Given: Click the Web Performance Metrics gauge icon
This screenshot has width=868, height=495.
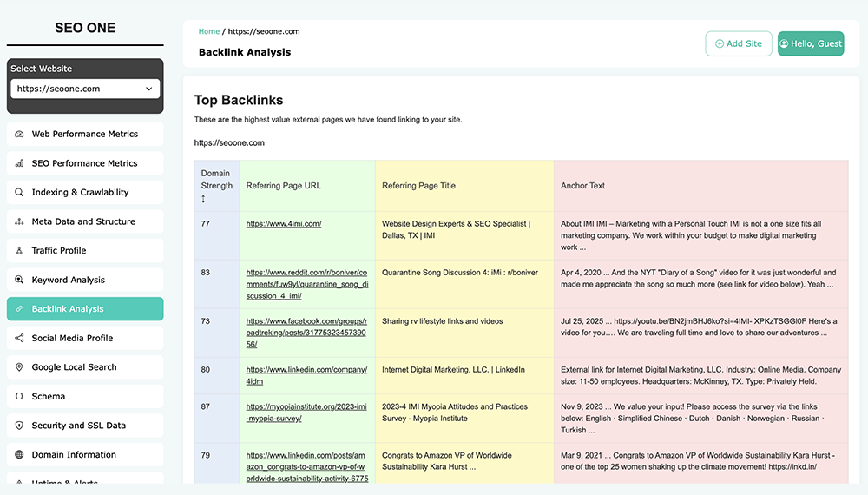Looking at the screenshot, I should coord(20,135).
